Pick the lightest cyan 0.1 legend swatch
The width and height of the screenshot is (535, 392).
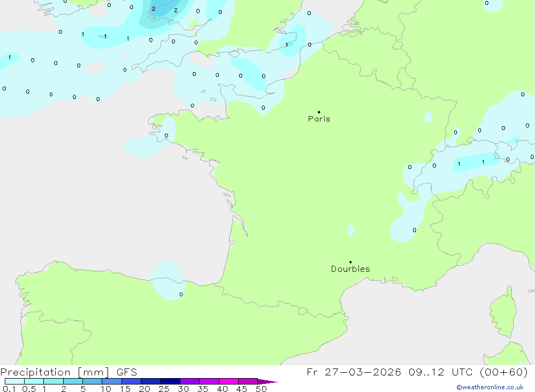14,381
